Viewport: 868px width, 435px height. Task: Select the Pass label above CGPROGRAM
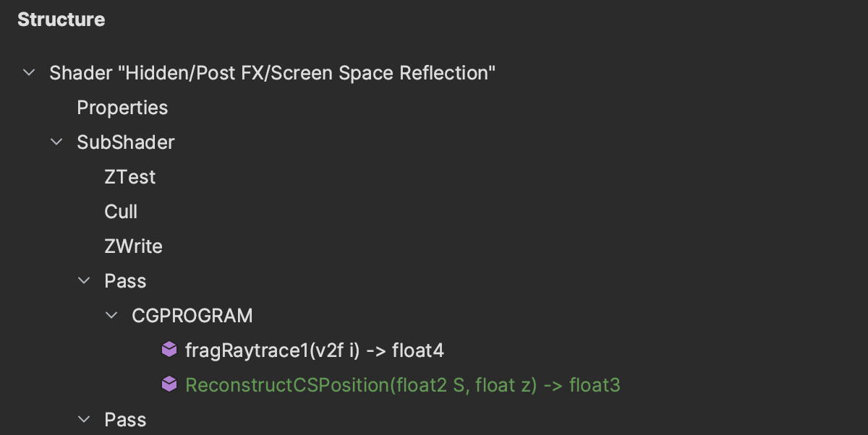click(x=125, y=281)
